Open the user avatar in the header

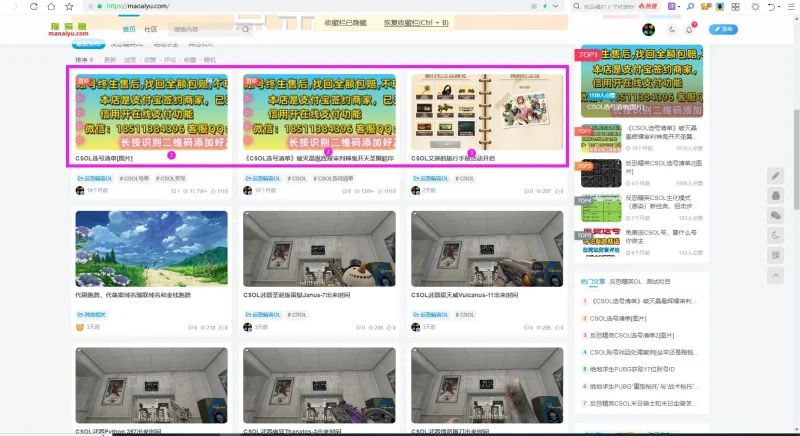tap(648, 30)
